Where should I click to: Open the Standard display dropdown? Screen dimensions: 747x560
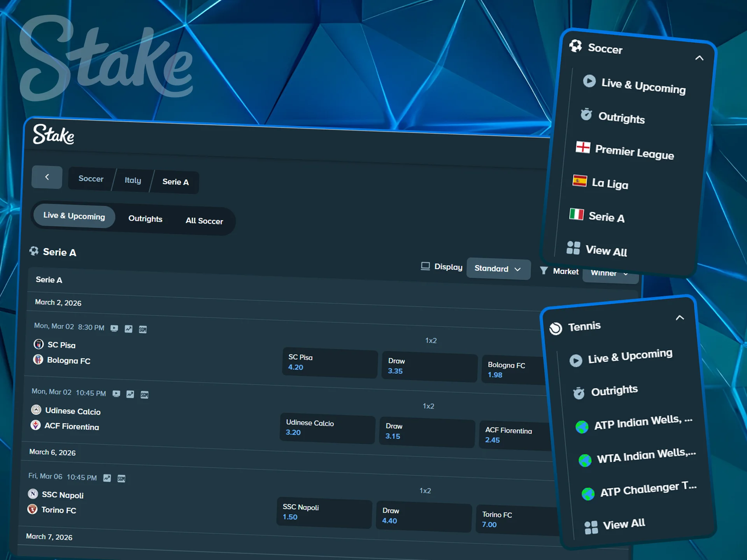498,269
